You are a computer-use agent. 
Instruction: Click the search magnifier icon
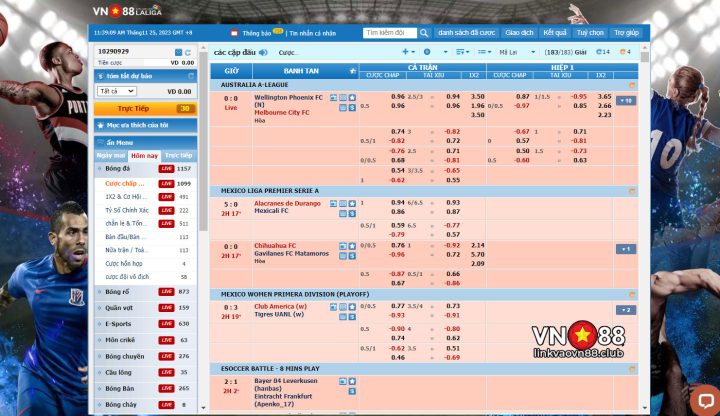[x=424, y=33]
